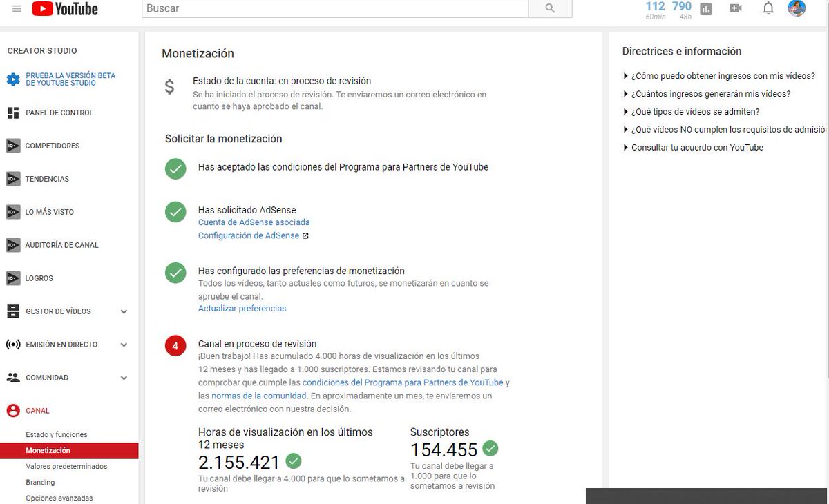Click the Comunidad people icon

13,378
